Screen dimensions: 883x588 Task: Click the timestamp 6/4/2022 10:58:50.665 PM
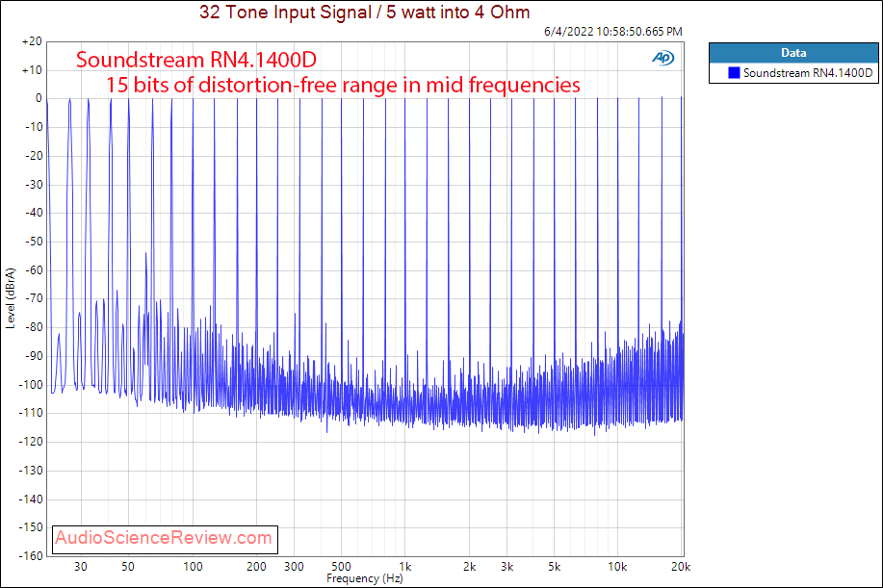coord(612,32)
